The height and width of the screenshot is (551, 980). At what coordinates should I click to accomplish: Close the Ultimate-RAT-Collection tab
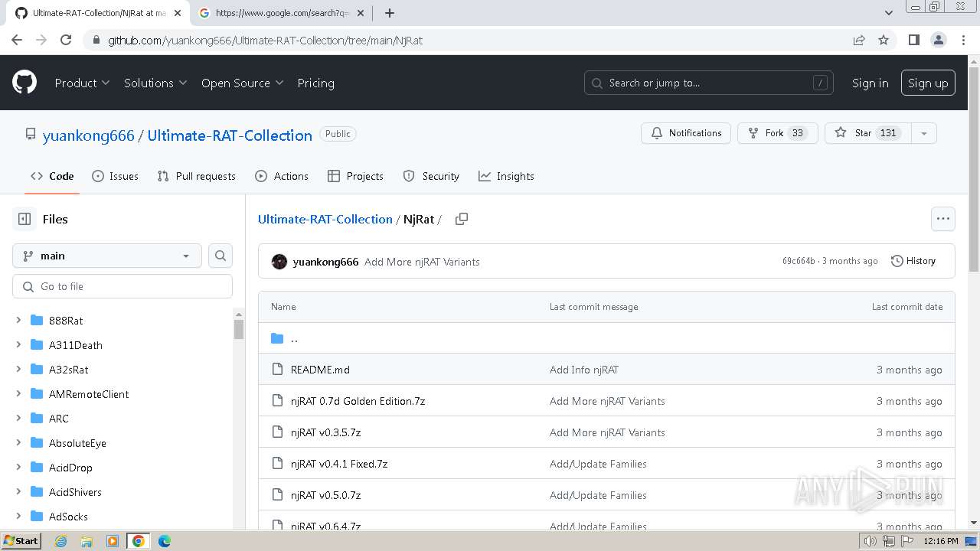(178, 13)
